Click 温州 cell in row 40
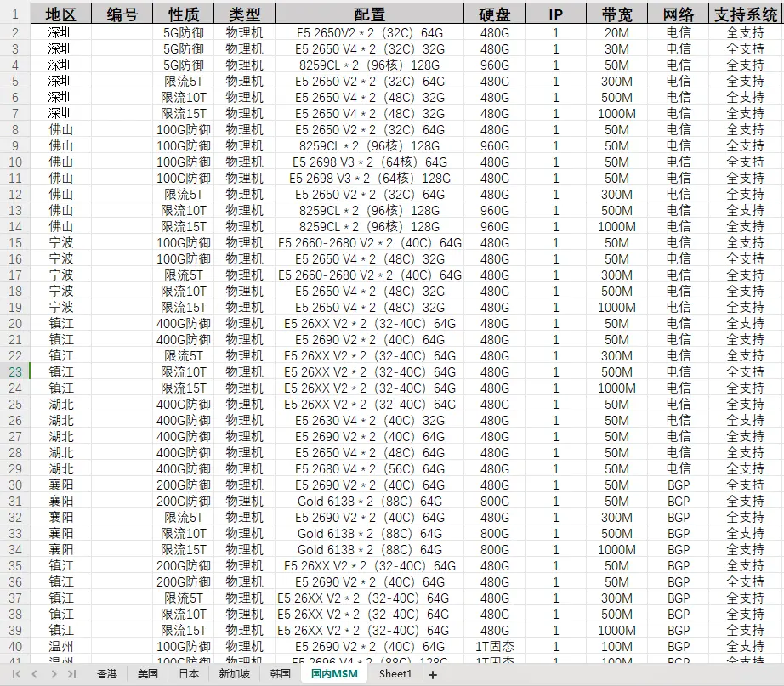 point(61,647)
